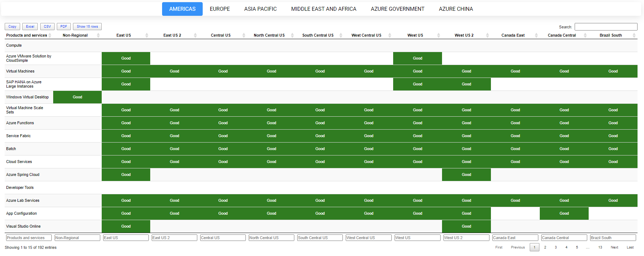Sort by Non-Regional column arrows

pyautogui.click(x=98, y=35)
